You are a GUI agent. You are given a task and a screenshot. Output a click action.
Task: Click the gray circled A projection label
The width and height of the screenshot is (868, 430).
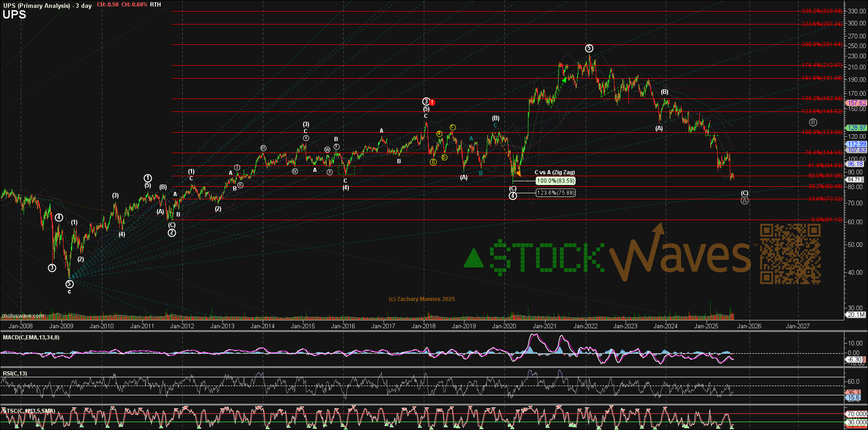(744, 201)
